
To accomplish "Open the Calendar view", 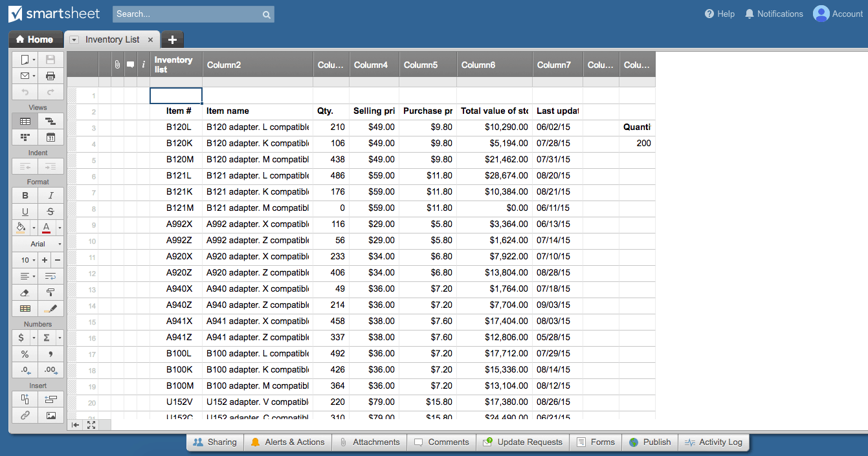I will coord(50,137).
